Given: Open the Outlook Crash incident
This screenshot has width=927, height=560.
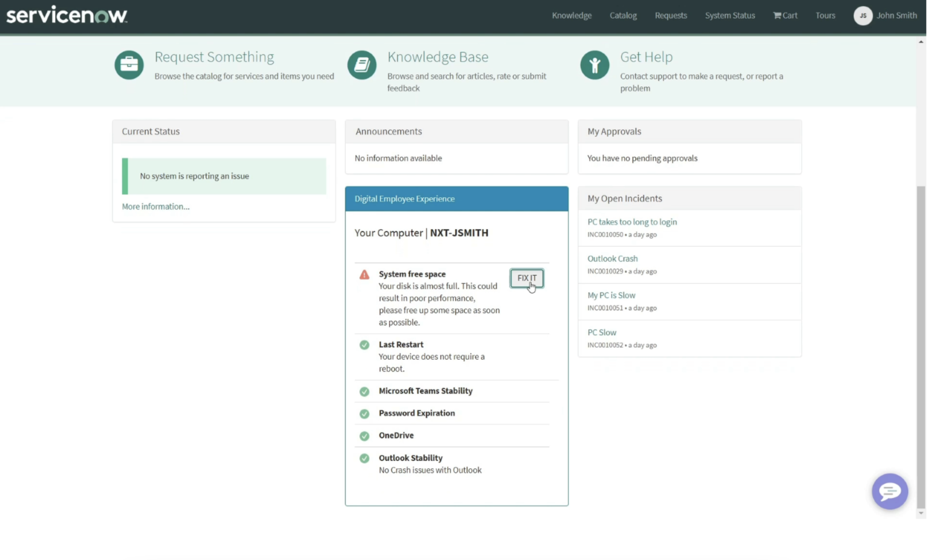Looking at the screenshot, I should [612, 259].
